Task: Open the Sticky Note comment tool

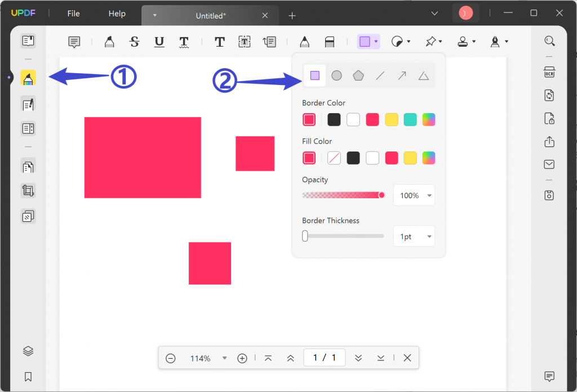Action: pyautogui.click(x=74, y=41)
